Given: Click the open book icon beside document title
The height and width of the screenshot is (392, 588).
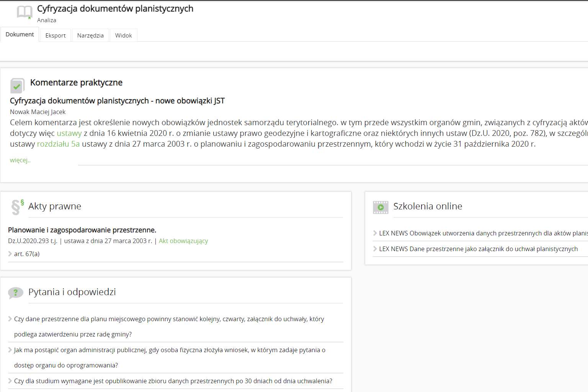Looking at the screenshot, I should 24,12.
